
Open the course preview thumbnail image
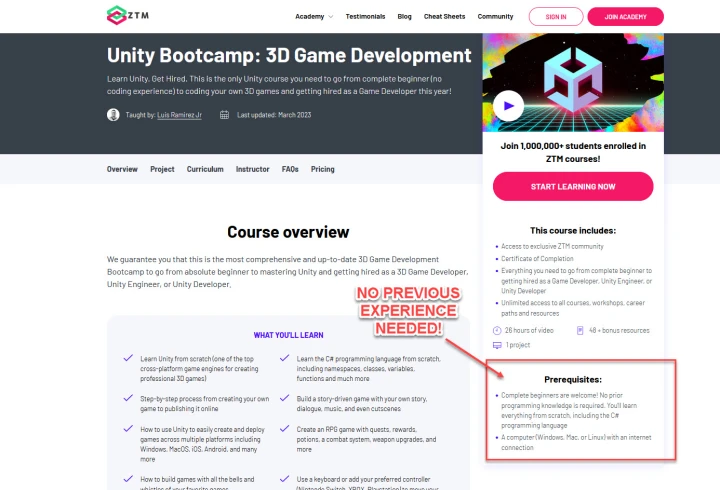[x=573, y=82]
